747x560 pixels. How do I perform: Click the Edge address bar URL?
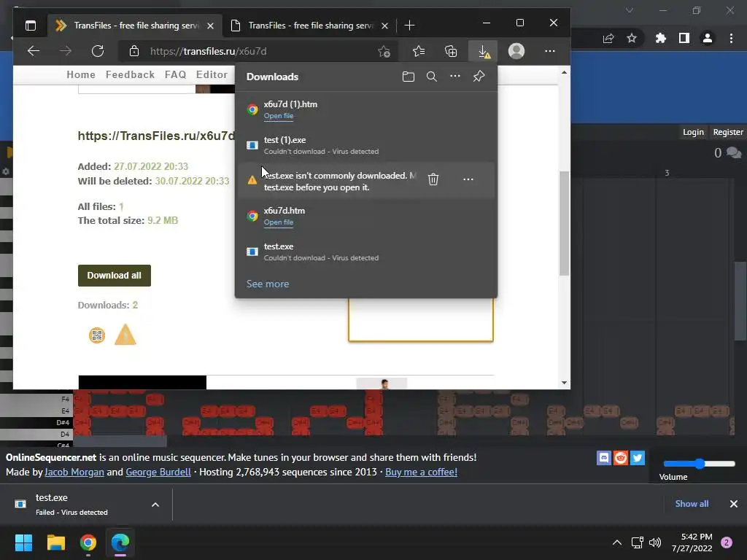208,51
